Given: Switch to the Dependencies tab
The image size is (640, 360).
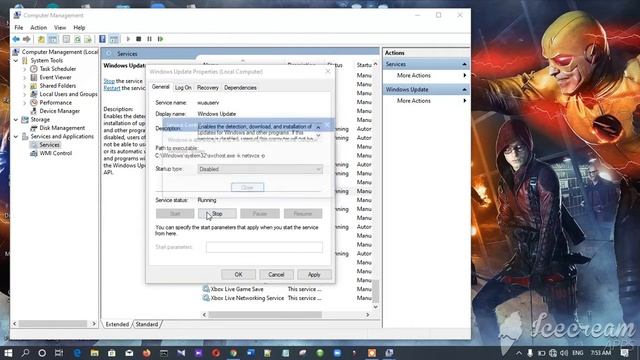Looking at the screenshot, I should tap(240, 88).
